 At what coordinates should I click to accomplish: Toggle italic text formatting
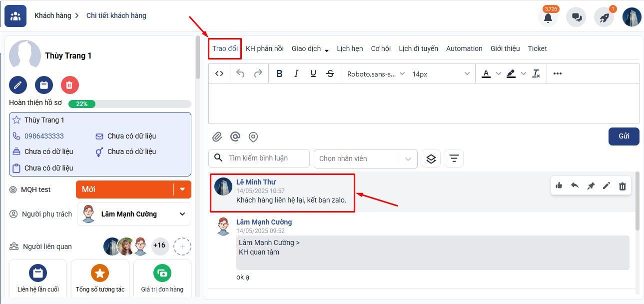pyautogui.click(x=296, y=74)
